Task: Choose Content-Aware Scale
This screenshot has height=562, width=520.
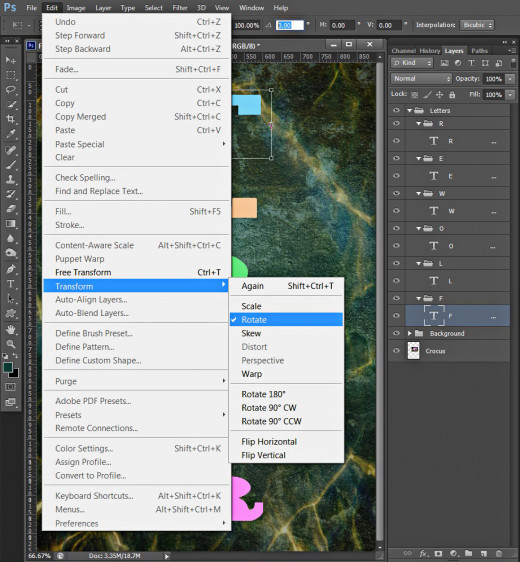Action: click(x=136, y=245)
